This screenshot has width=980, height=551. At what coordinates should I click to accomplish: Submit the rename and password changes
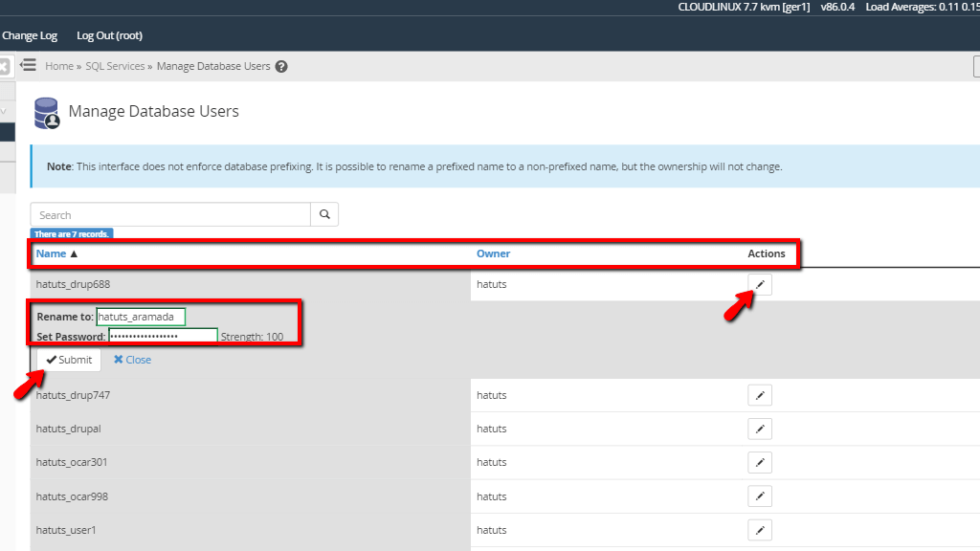(x=69, y=360)
